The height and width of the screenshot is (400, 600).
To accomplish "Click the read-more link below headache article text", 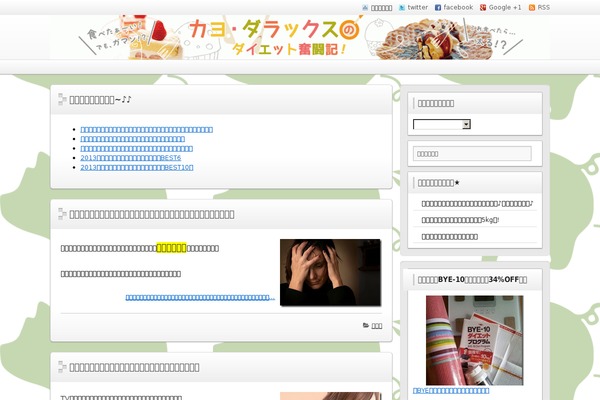I will point(200,297).
